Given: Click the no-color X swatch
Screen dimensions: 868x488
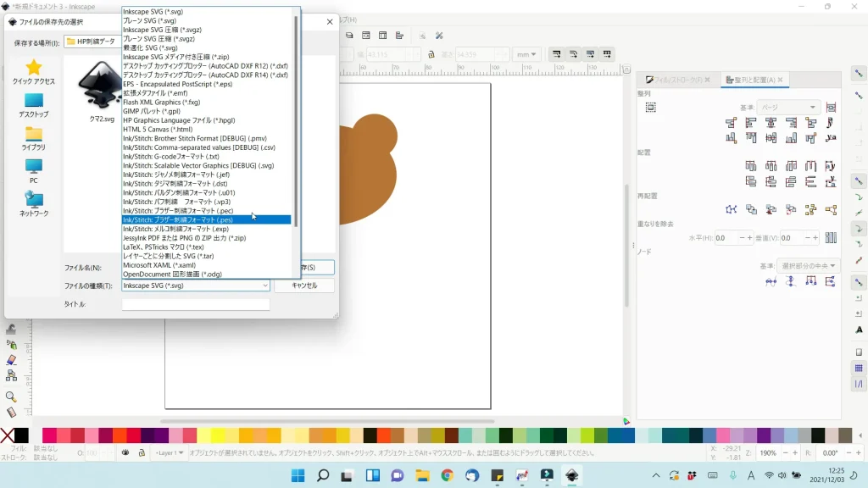Looking at the screenshot, I should tap(8, 435).
